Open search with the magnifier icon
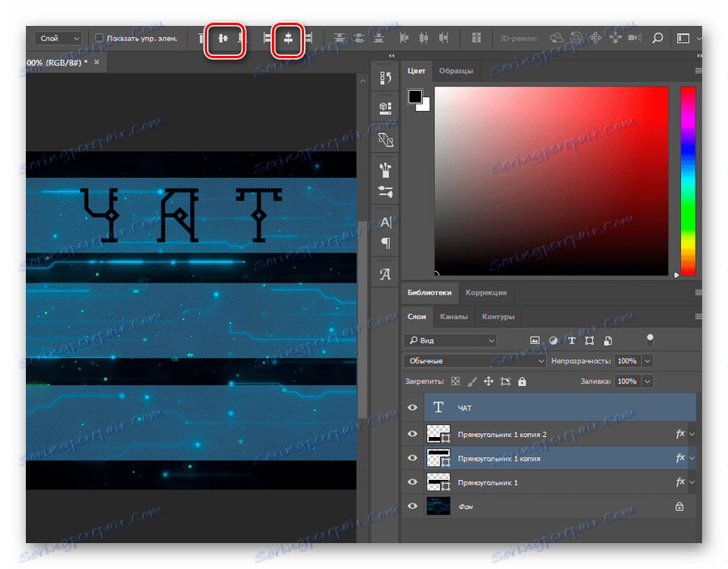The image size is (728, 569). coord(658,38)
